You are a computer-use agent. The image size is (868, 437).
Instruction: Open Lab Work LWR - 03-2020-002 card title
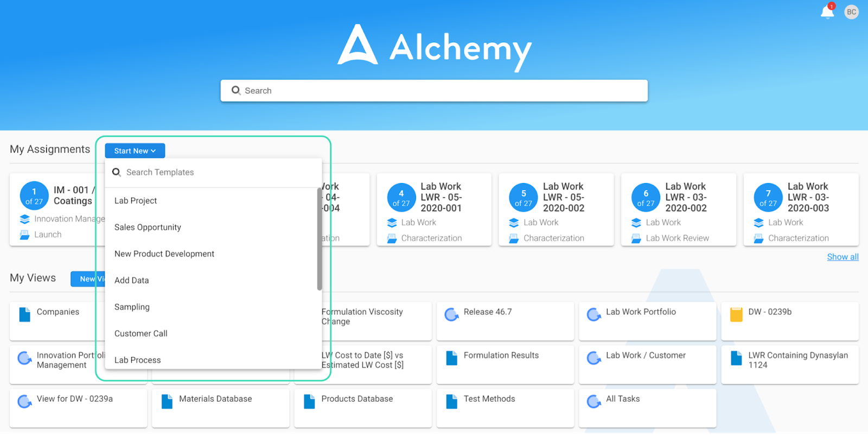(x=686, y=198)
